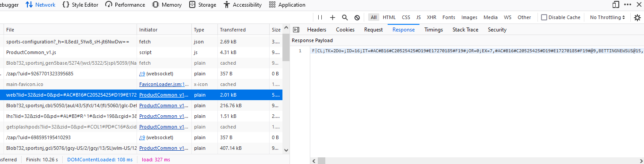
Task: Filter requests by Images
Action: [469, 17]
